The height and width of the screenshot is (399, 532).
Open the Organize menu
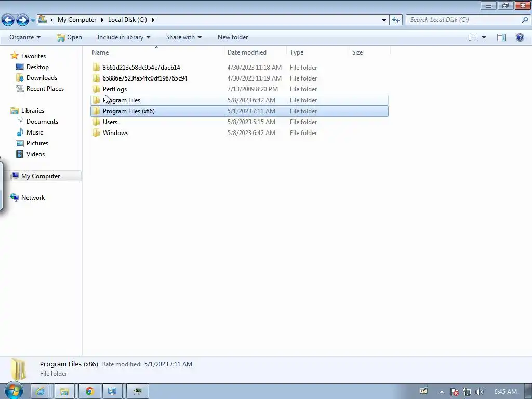click(x=25, y=37)
